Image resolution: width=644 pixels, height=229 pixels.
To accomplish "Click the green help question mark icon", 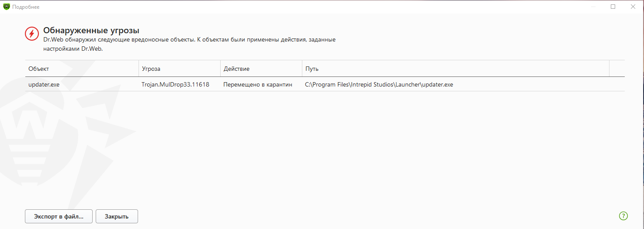I will tap(623, 216).
